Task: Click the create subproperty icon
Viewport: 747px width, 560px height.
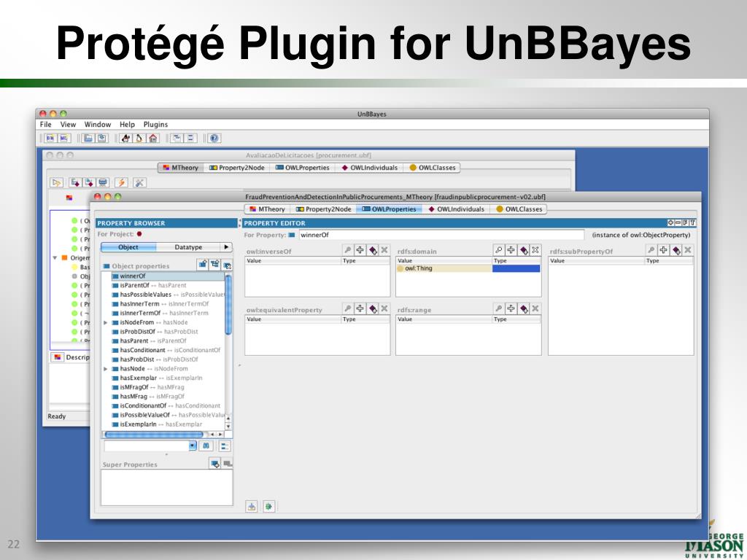Action: point(215,264)
